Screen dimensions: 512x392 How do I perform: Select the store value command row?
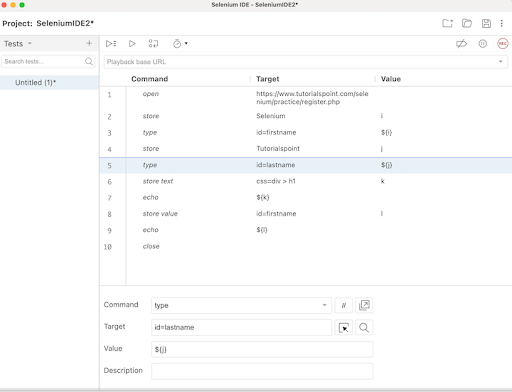click(160, 214)
